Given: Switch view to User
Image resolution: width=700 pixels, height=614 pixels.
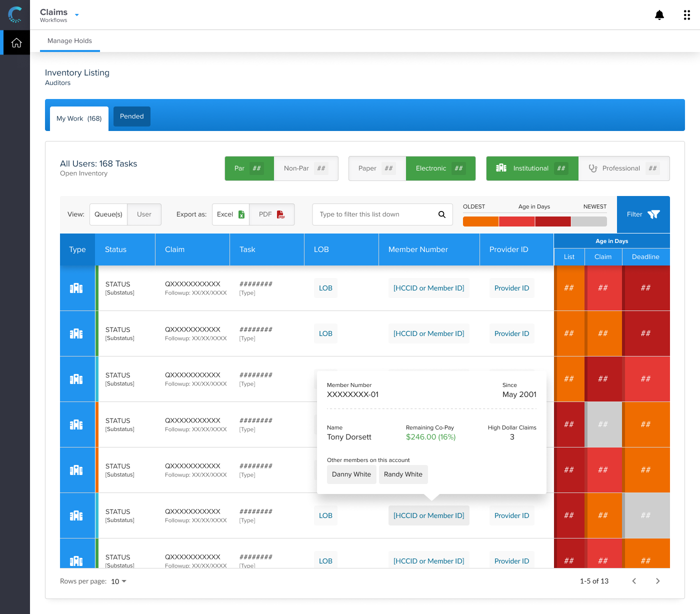Looking at the screenshot, I should point(144,214).
